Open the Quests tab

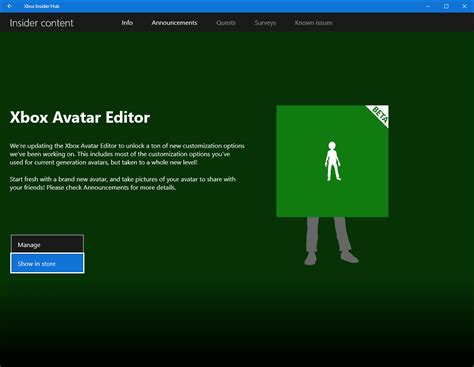(226, 23)
